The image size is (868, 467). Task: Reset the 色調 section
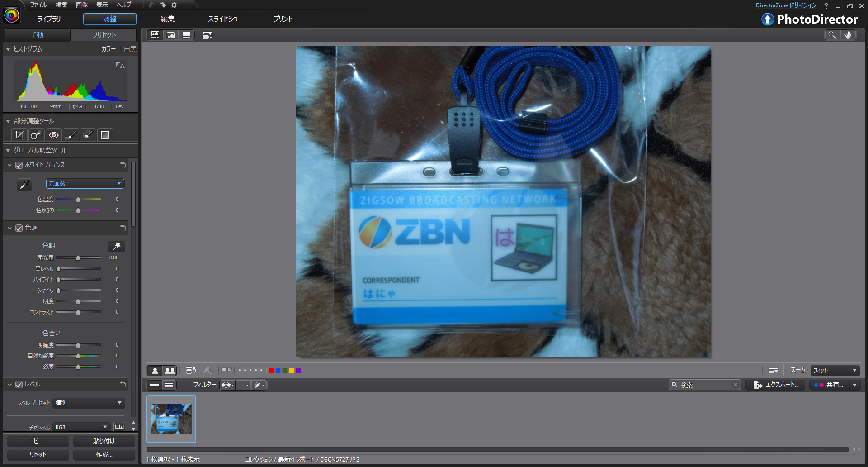123,228
